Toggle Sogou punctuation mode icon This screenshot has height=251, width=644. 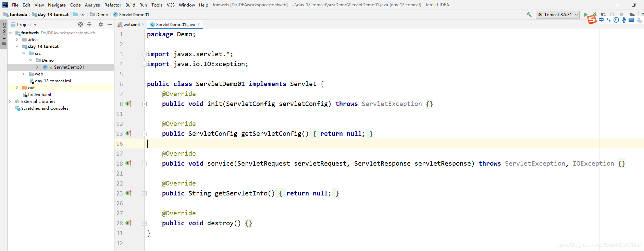coord(609,20)
